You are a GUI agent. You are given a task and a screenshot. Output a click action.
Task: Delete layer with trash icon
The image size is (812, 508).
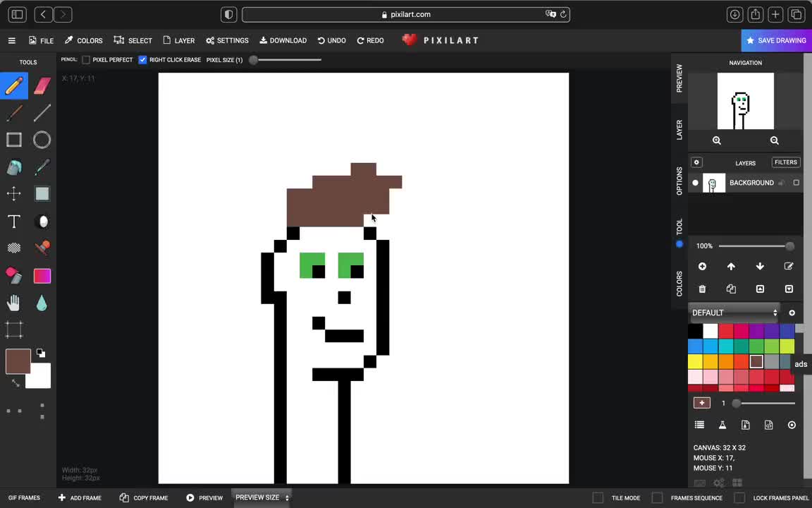pyautogui.click(x=702, y=289)
